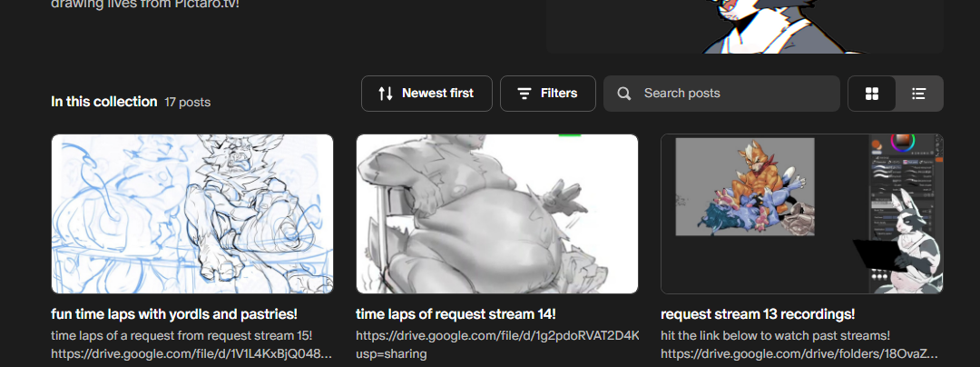Open the yordls and pastries sketch thumbnail
The height and width of the screenshot is (367, 980).
pyautogui.click(x=191, y=213)
